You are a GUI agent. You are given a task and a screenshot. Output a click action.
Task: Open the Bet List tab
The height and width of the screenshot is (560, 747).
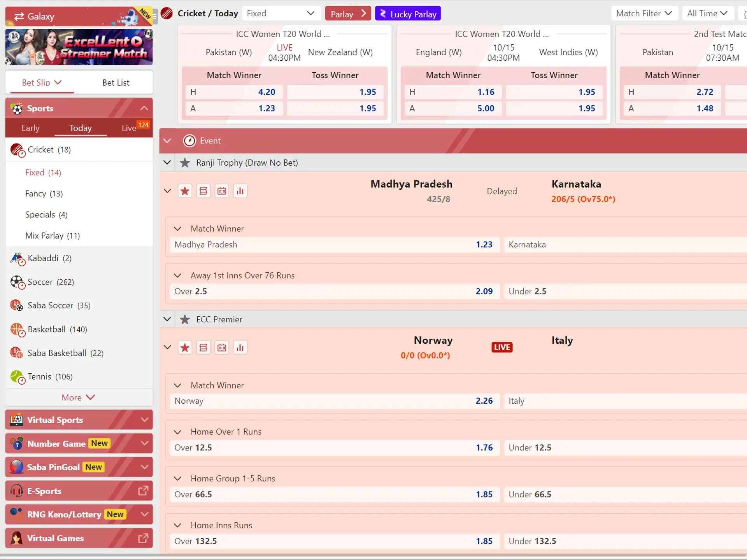[x=116, y=82]
